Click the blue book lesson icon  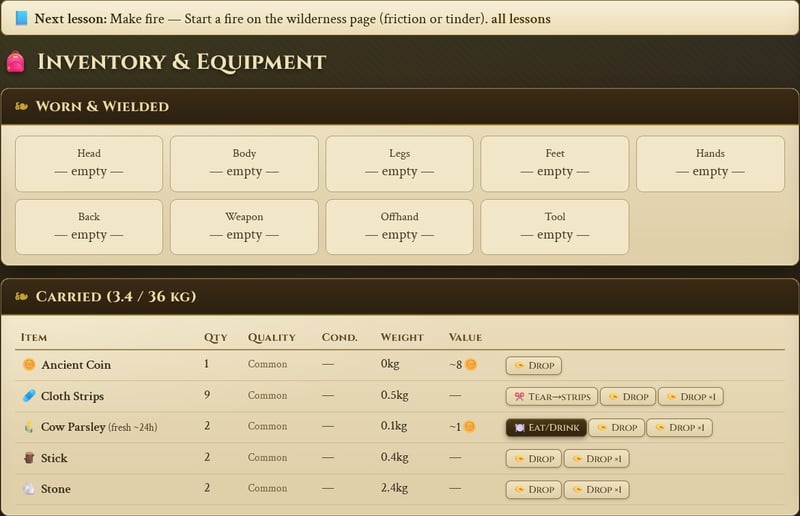(x=21, y=18)
